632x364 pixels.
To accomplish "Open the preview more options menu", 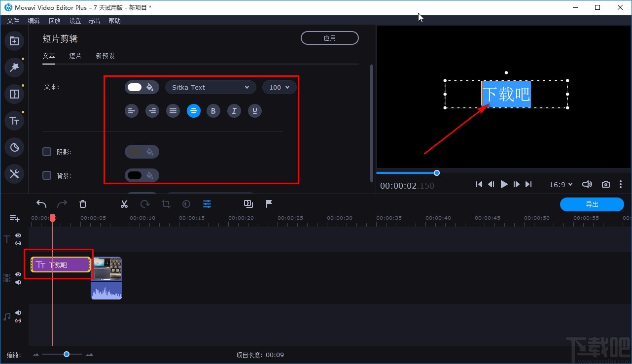I will (621, 184).
